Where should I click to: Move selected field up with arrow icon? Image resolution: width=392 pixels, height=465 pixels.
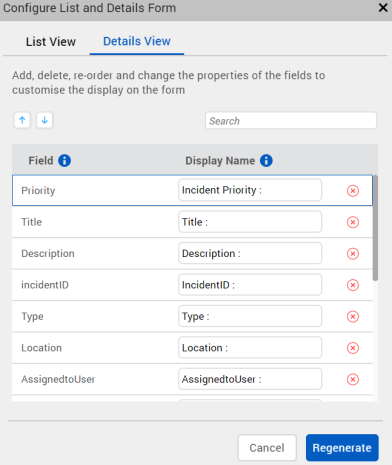point(22,120)
